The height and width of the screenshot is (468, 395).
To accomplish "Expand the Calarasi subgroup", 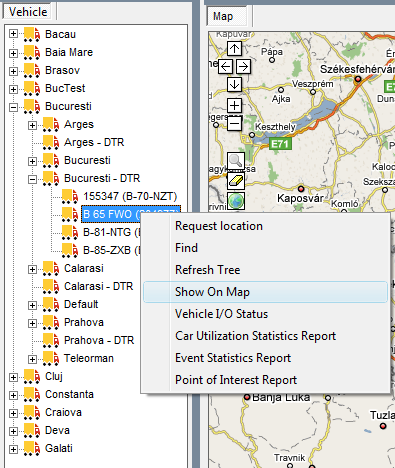I will [32, 269].
